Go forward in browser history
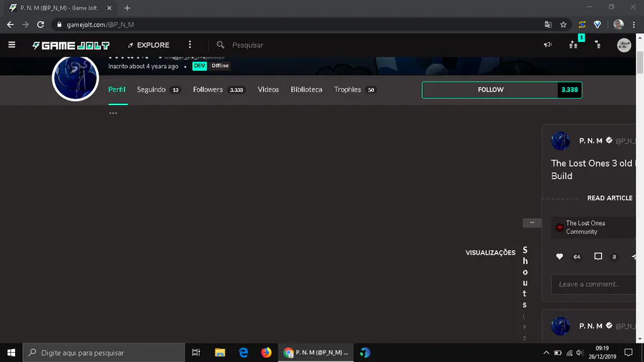The width and height of the screenshot is (644, 362). pyautogui.click(x=26, y=24)
